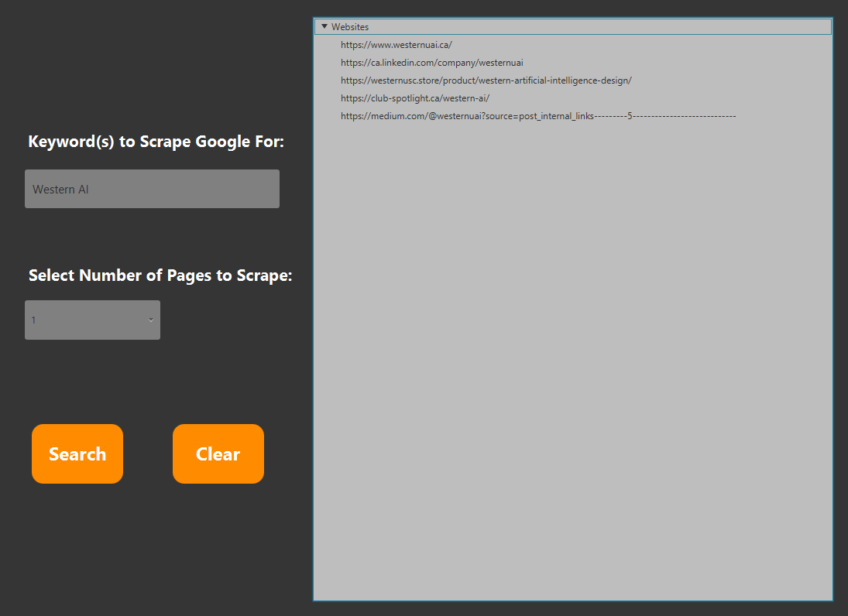Select the value 1 in the pages combo box
The width and height of the screenshot is (848, 616).
click(x=92, y=320)
